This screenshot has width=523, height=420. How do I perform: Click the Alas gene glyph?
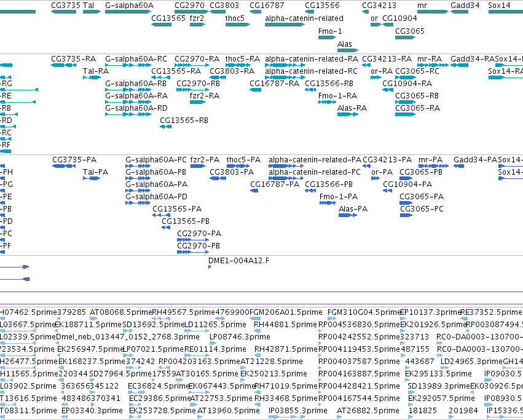point(348,50)
